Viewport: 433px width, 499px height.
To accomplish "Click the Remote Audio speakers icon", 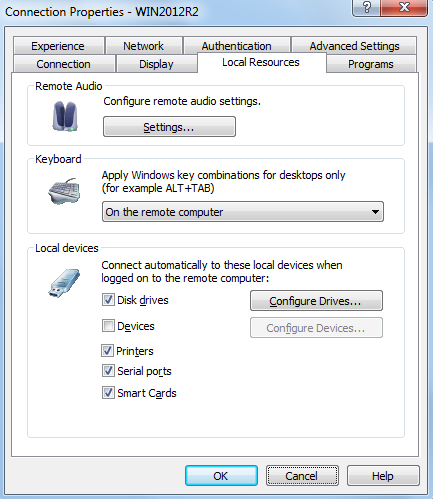I will (x=65, y=116).
